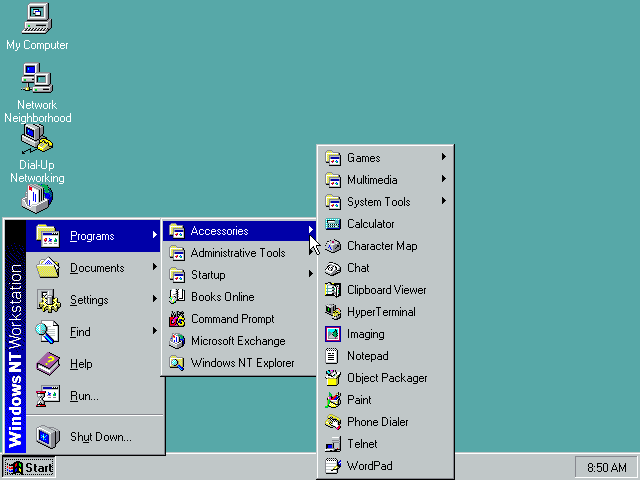Expand the Settings submenu arrow

(155, 299)
